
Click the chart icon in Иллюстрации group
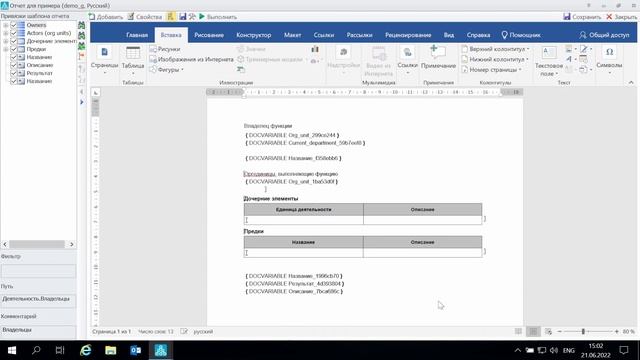coord(315,49)
